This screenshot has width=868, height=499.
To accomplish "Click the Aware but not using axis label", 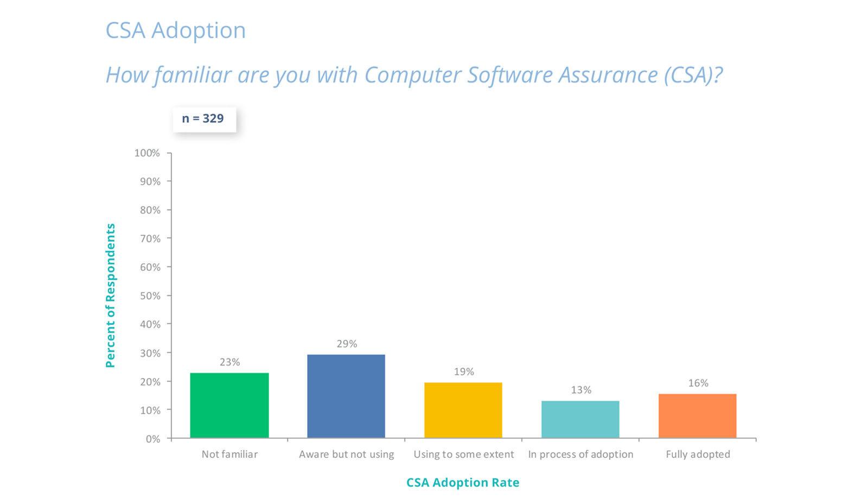I will (x=347, y=454).
